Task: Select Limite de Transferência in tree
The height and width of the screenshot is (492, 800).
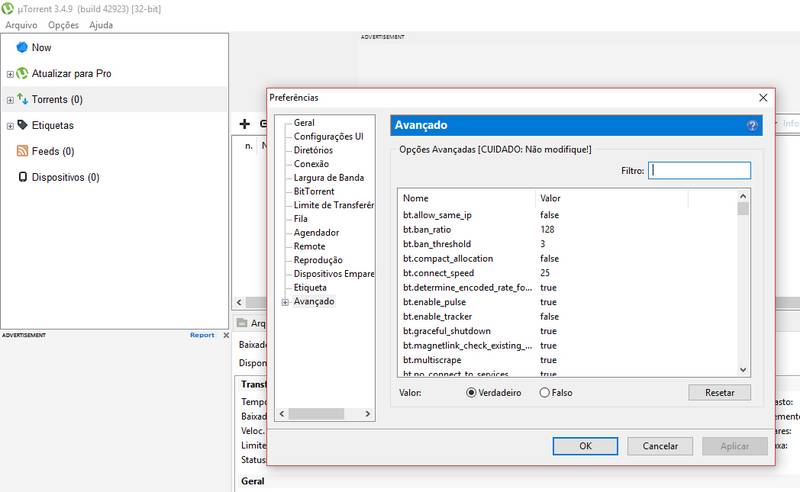Action: click(334, 205)
